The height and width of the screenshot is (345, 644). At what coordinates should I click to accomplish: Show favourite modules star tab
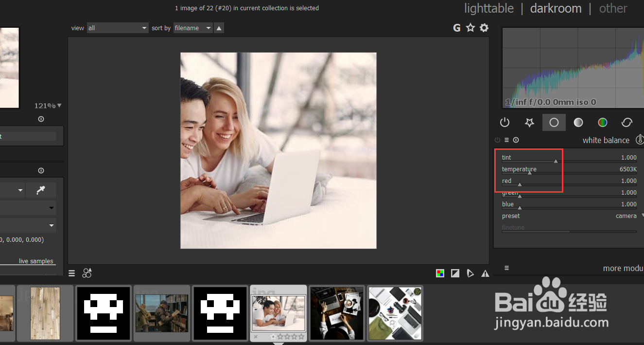point(529,123)
